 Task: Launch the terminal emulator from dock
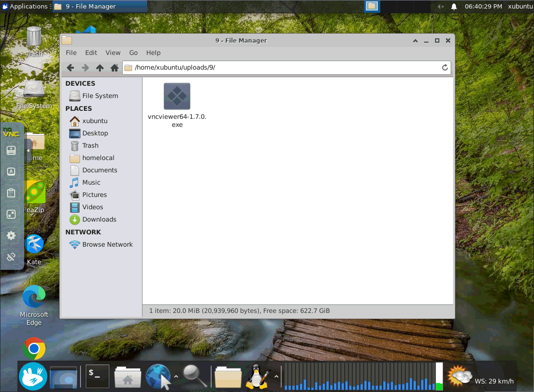98,376
